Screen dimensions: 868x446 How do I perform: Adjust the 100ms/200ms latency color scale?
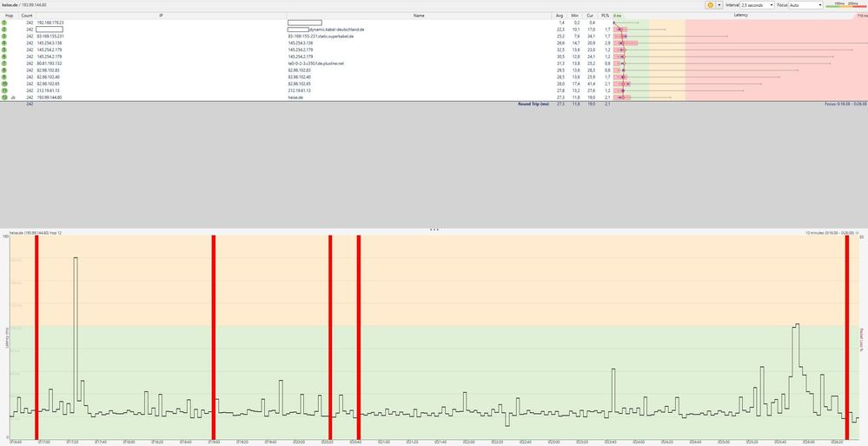tap(845, 4)
